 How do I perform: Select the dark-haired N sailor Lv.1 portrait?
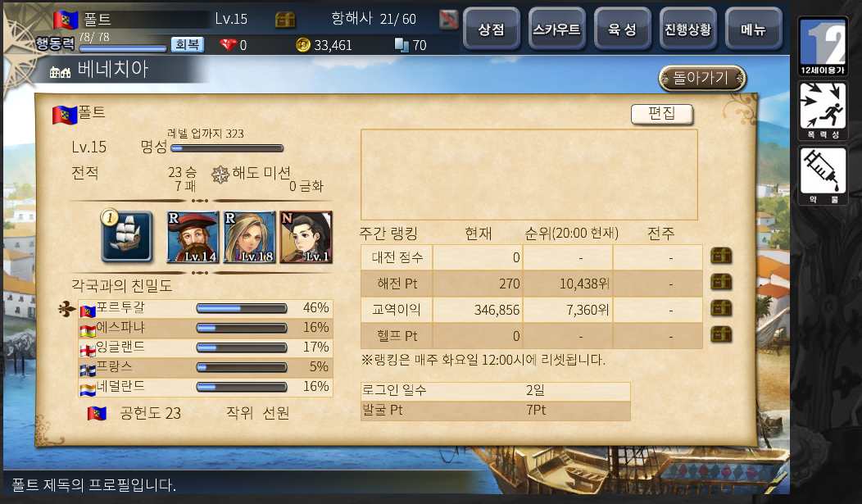coord(306,237)
